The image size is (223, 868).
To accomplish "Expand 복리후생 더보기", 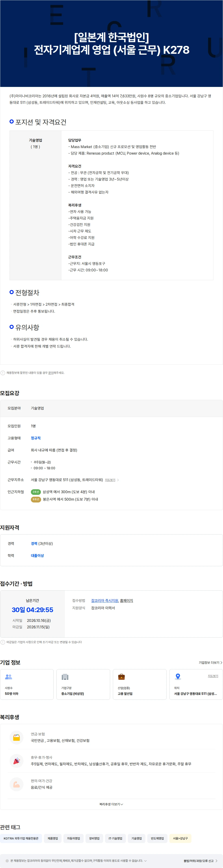I will point(111,804).
